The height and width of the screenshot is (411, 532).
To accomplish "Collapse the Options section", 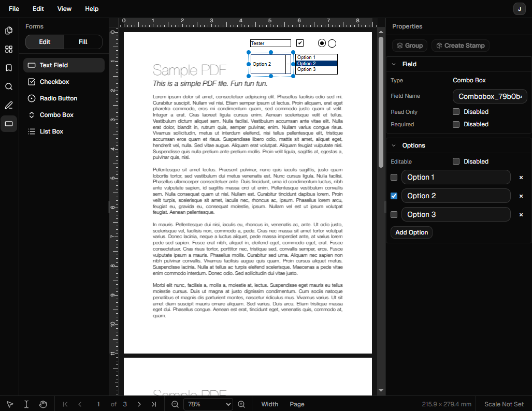I will pos(393,145).
